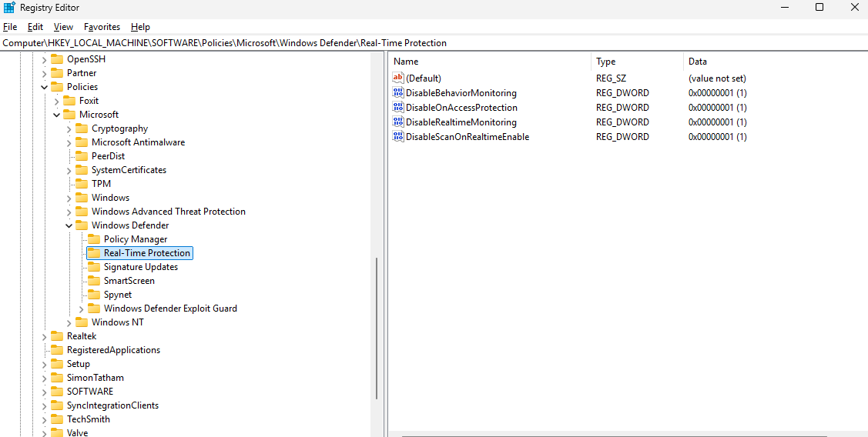The width and height of the screenshot is (868, 437).
Task: Expand the Cryptography key
Action: pos(69,128)
